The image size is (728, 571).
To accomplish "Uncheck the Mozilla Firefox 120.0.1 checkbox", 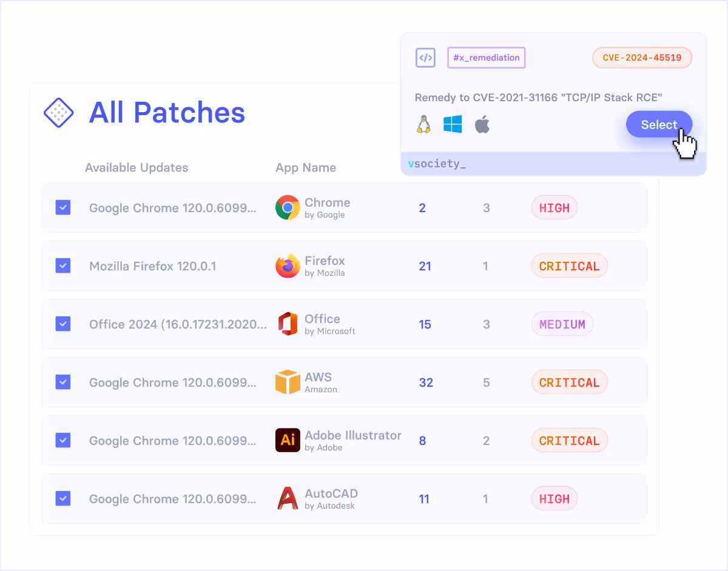I will coord(63,265).
